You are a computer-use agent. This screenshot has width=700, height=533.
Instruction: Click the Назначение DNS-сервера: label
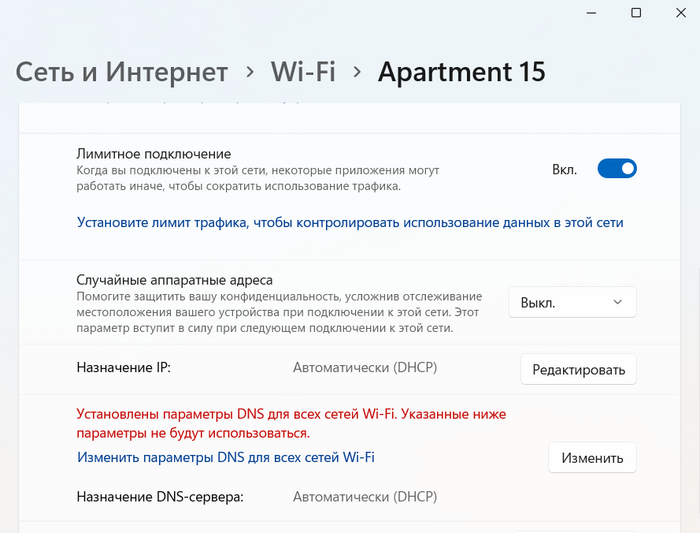point(160,497)
